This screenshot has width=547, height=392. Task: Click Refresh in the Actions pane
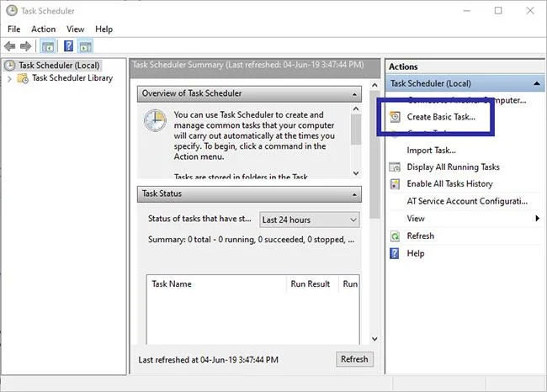[421, 236]
